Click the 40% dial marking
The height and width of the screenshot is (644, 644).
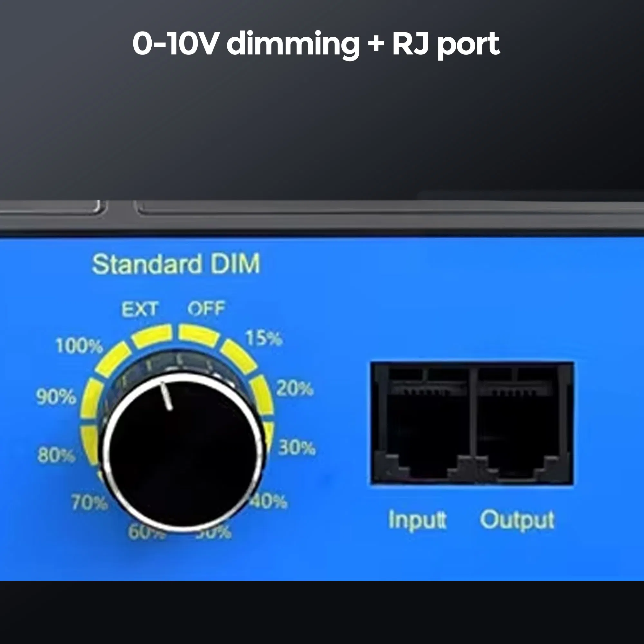pyautogui.click(x=269, y=501)
